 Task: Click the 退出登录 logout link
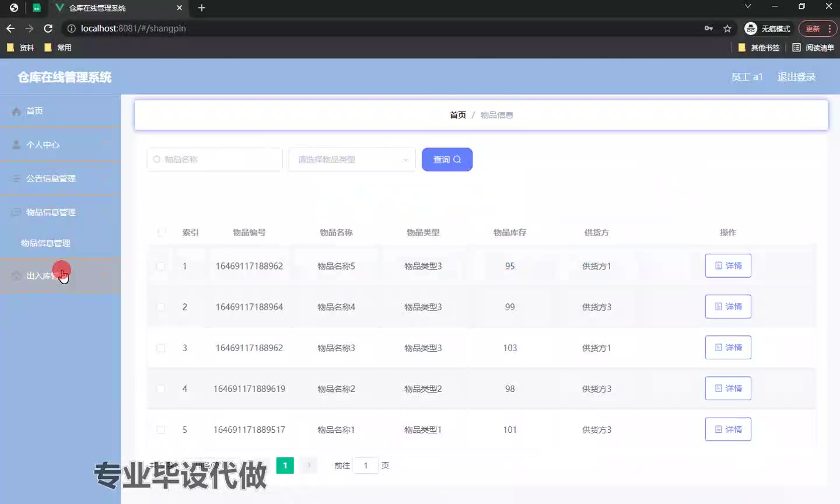click(796, 77)
